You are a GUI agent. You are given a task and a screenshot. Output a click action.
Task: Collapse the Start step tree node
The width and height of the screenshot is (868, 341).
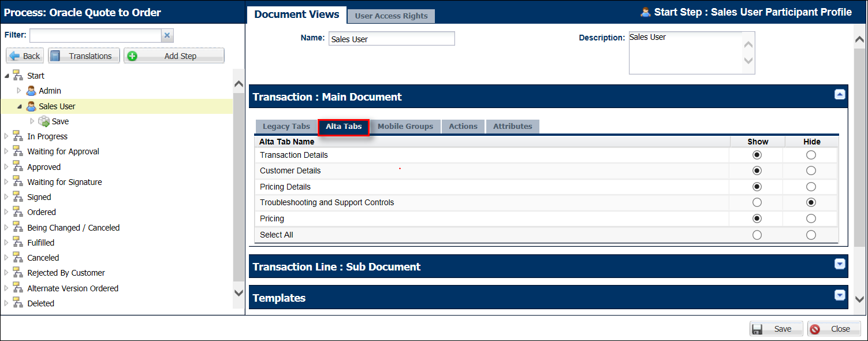pyautogui.click(x=7, y=76)
